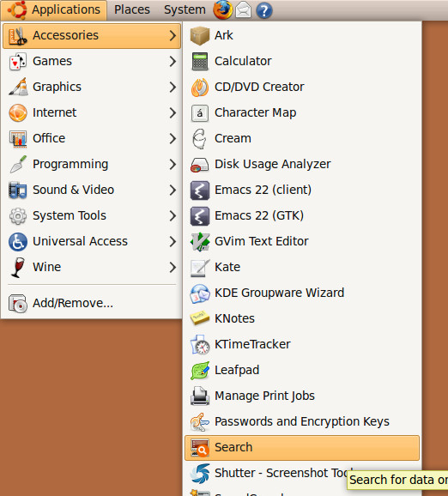
Task: Click the Calculator icon
Action: (200, 61)
